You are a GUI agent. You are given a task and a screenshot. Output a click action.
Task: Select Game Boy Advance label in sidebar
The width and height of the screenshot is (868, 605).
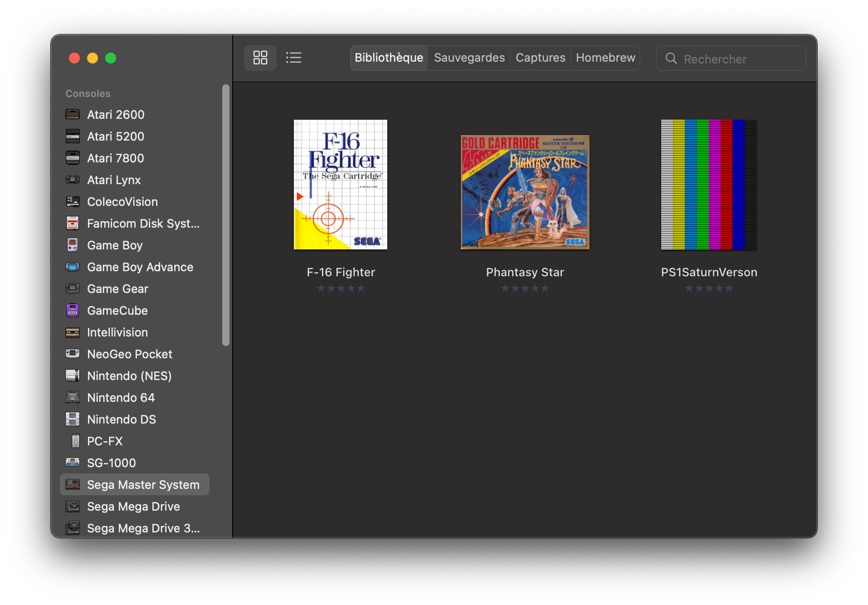(x=140, y=267)
